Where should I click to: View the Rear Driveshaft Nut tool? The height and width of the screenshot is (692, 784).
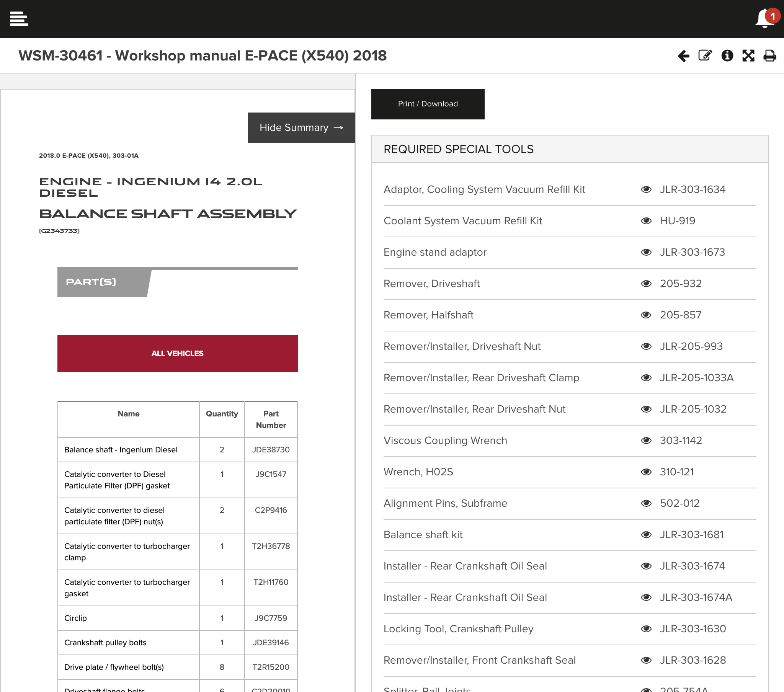[646, 410]
